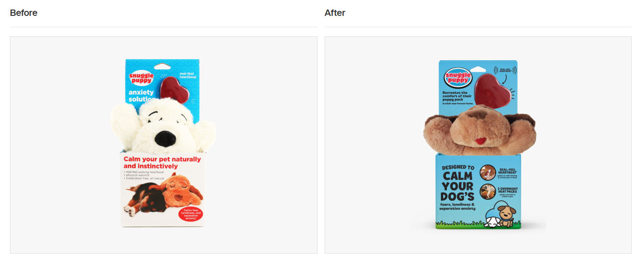Click the Real-Feel Heartbeat circular photo icon
This screenshot has height=260, width=644.
[x=488, y=173]
